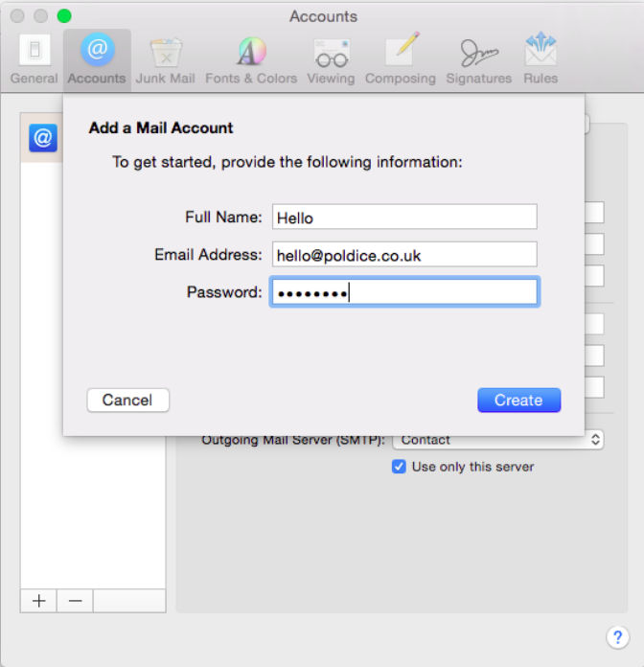Expand Outgoing Mail Server dropdown
The image size is (644, 667).
(x=498, y=440)
